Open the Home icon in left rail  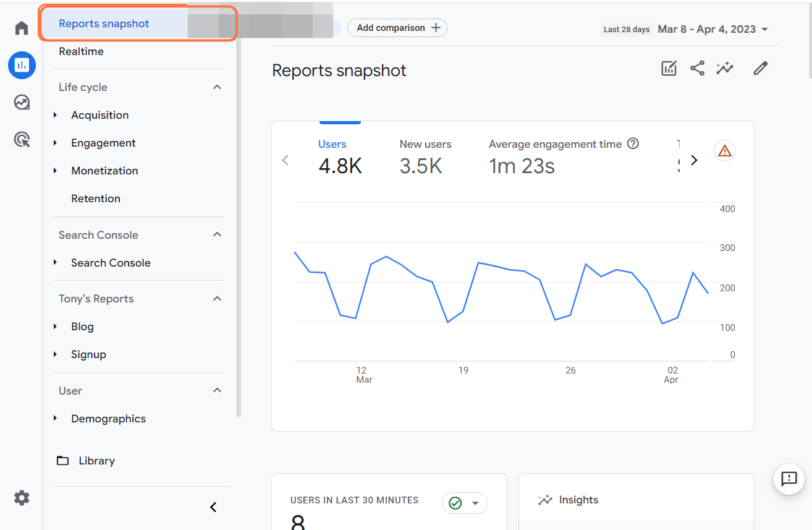coord(22,28)
